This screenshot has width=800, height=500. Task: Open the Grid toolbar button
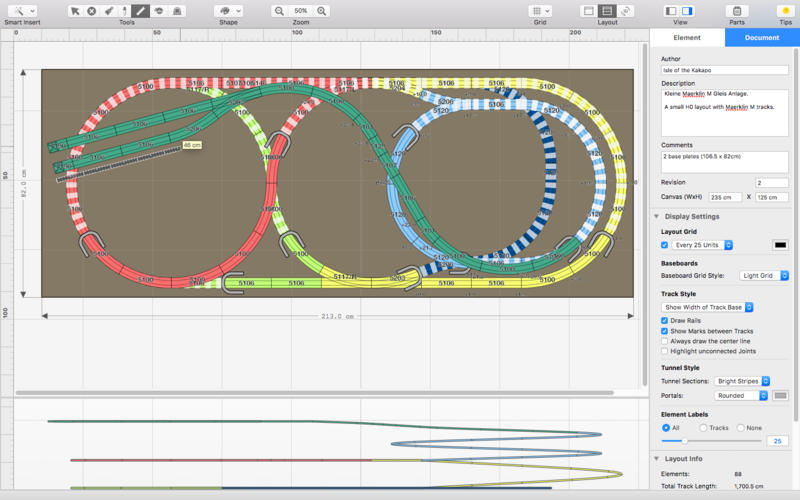pos(540,10)
